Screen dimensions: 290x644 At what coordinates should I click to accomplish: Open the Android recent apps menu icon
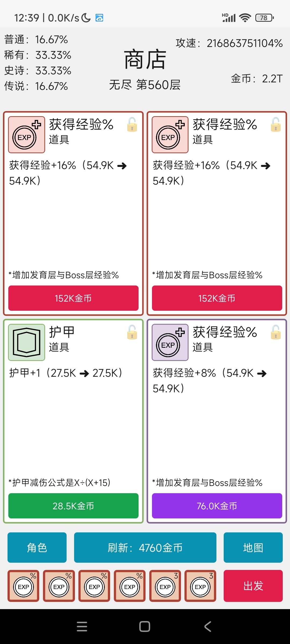click(82, 627)
